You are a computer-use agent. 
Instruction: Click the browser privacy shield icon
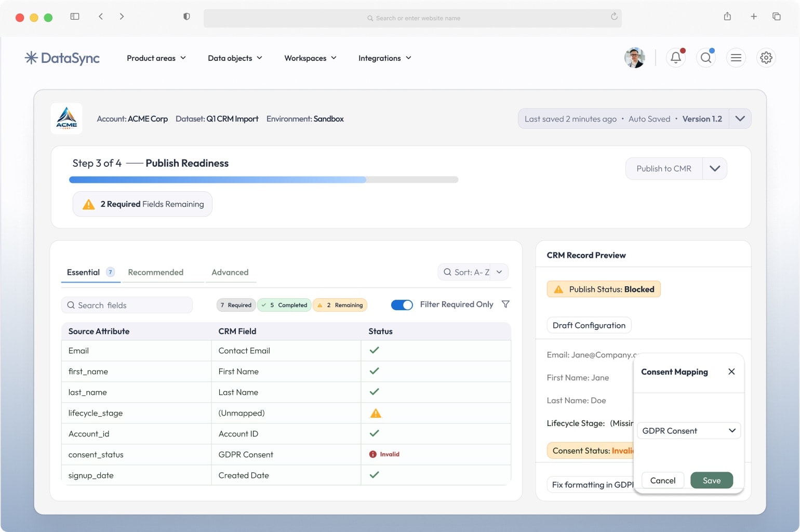[x=186, y=17]
